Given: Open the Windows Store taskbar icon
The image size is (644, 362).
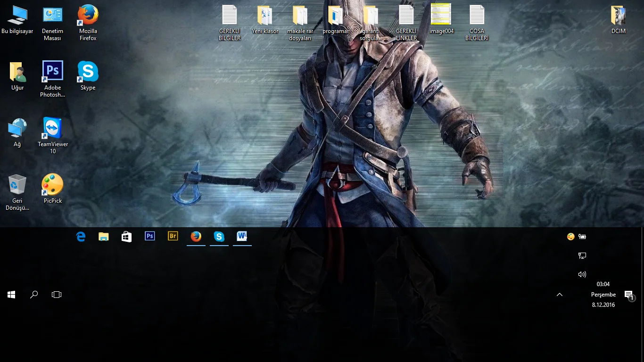Looking at the screenshot, I should coord(126,237).
